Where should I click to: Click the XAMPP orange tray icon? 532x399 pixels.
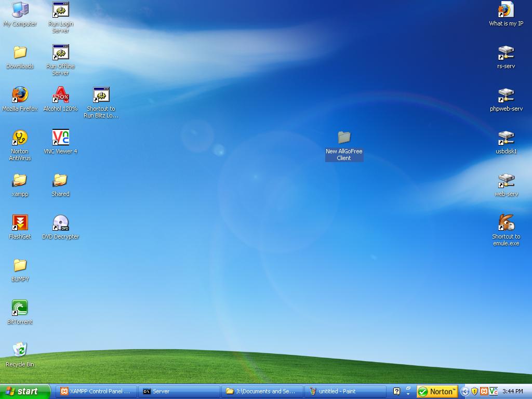click(484, 392)
